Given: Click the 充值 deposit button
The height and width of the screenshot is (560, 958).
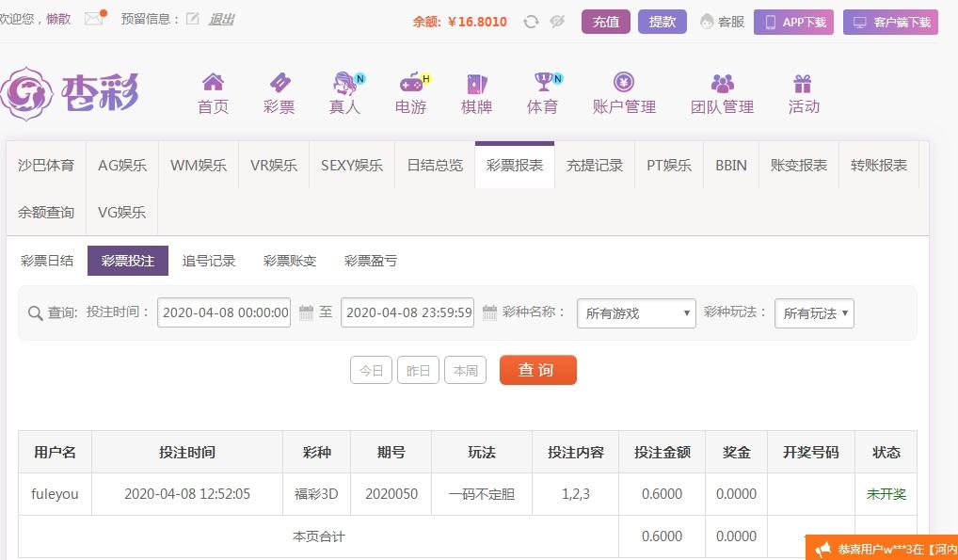Looking at the screenshot, I should tap(605, 22).
